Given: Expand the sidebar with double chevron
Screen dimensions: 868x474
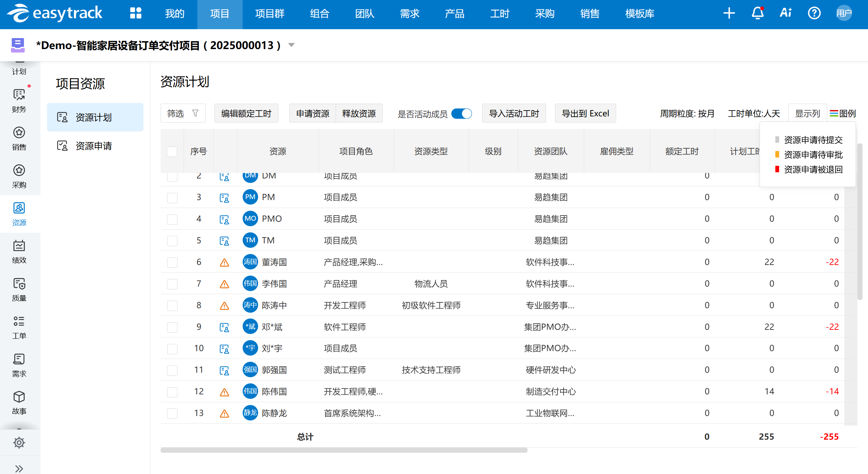Looking at the screenshot, I should [19, 468].
